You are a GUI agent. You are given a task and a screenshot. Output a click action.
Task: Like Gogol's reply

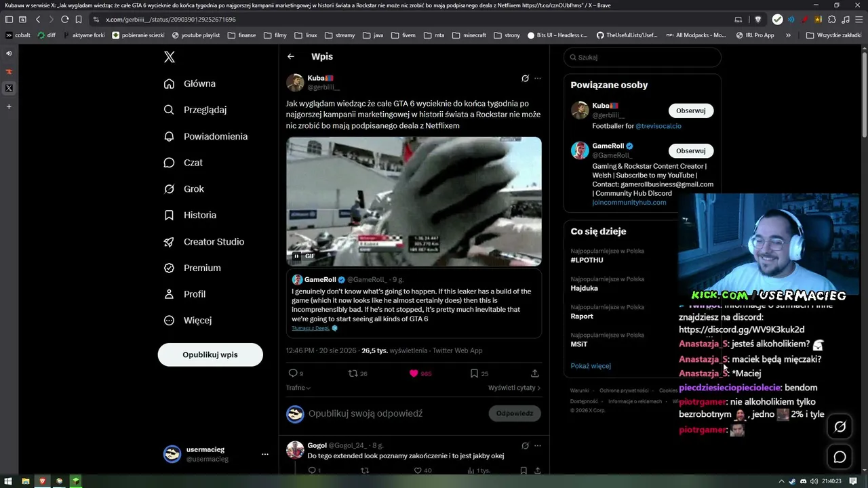pyautogui.click(x=418, y=470)
